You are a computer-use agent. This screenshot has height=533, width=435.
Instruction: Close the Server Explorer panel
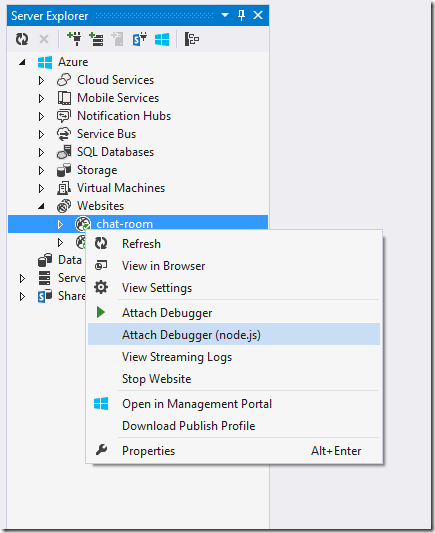point(258,15)
